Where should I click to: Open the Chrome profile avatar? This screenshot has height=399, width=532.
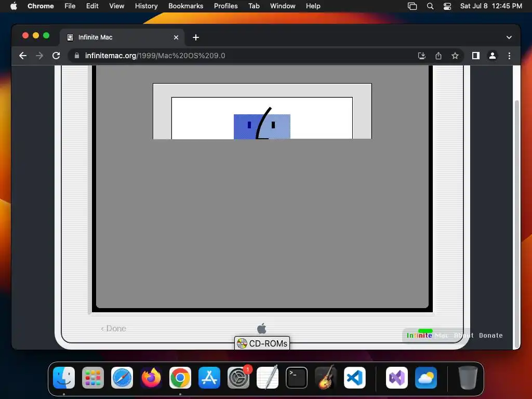(x=493, y=56)
